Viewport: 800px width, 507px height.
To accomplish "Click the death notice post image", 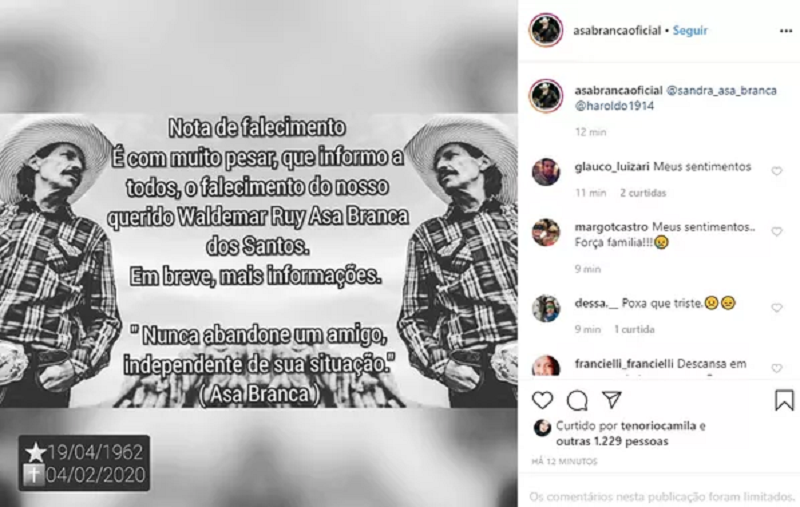I will [x=259, y=254].
